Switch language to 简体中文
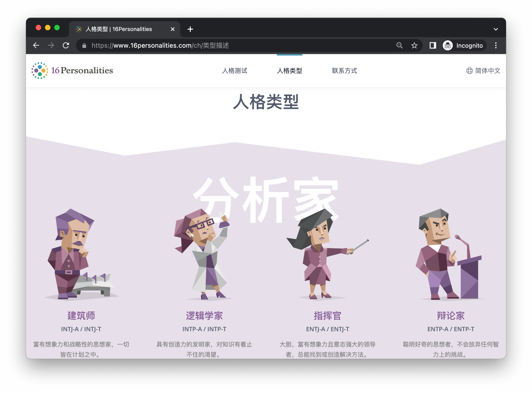Screen dimensions: 532x393 [x=482, y=71]
